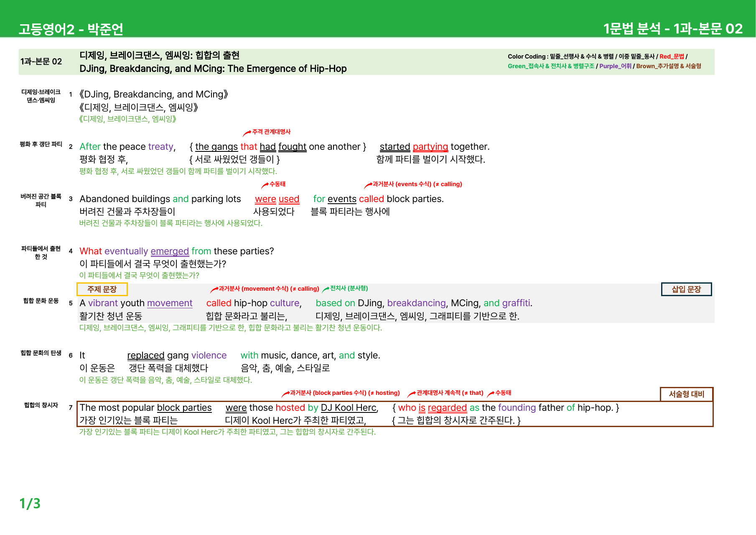Click the side label '디제잉·브레이크댄스·엠씨잉'
The image size is (756, 535).
coord(41,96)
